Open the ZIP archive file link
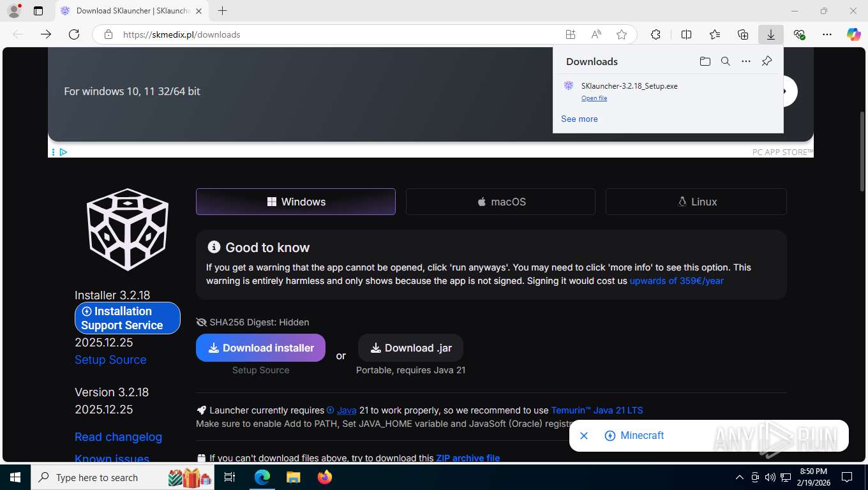 (x=468, y=458)
